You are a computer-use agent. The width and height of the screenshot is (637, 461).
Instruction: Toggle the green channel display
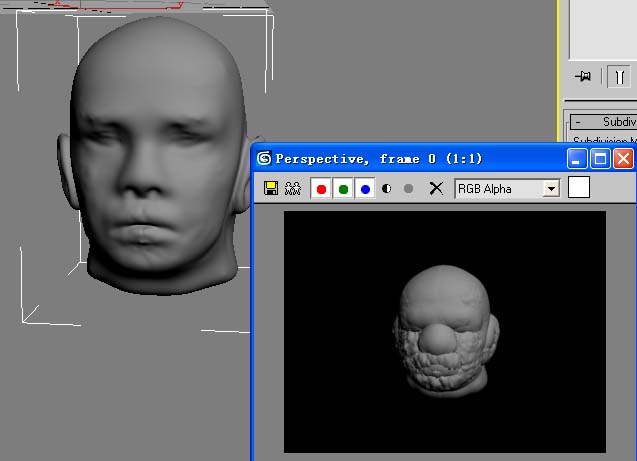(343, 188)
